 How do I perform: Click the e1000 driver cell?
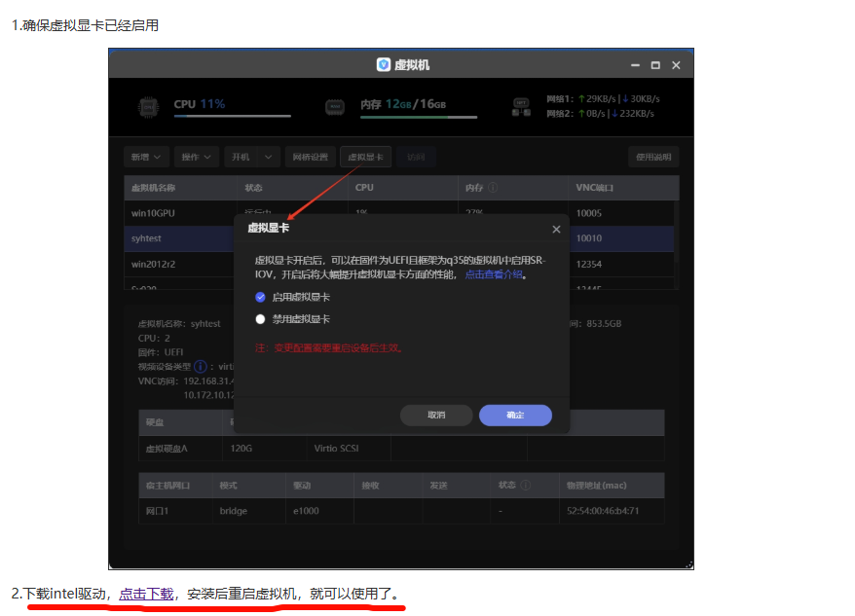(x=320, y=511)
